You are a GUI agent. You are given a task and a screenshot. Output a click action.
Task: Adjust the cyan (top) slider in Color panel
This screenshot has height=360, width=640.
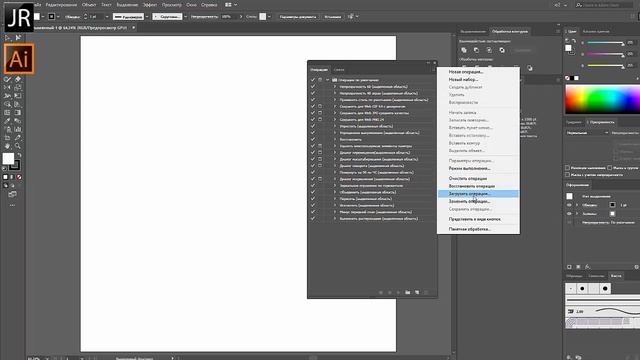(605, 42)
